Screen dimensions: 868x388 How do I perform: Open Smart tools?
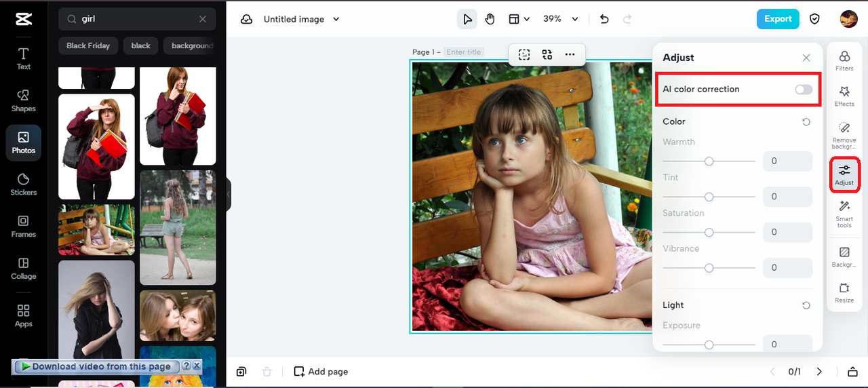tap(844, 213)
